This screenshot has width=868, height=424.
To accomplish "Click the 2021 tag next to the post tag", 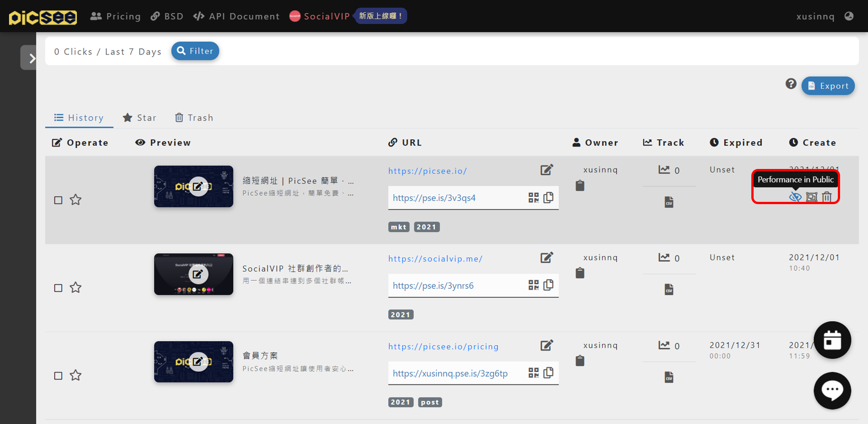I will (x=401, y=402).
